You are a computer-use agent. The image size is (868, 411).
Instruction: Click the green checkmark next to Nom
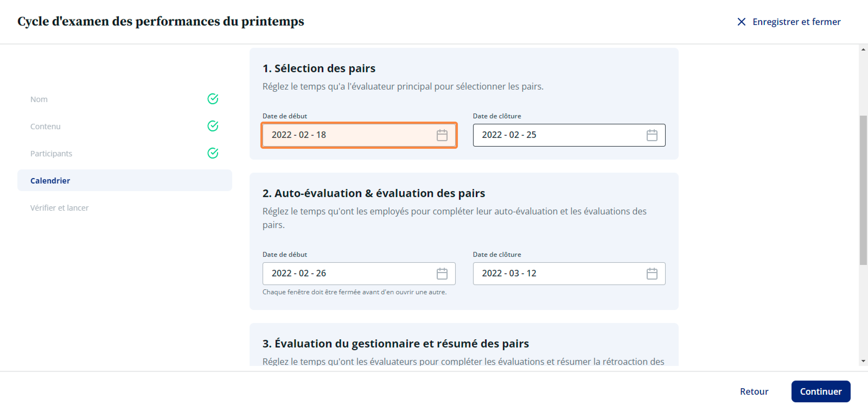(213, 99)
